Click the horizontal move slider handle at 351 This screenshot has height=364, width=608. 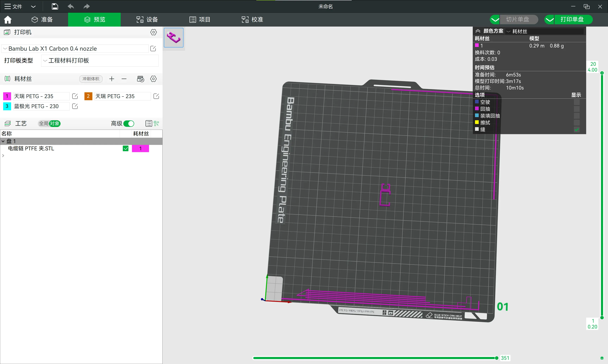tap(497, 358)
